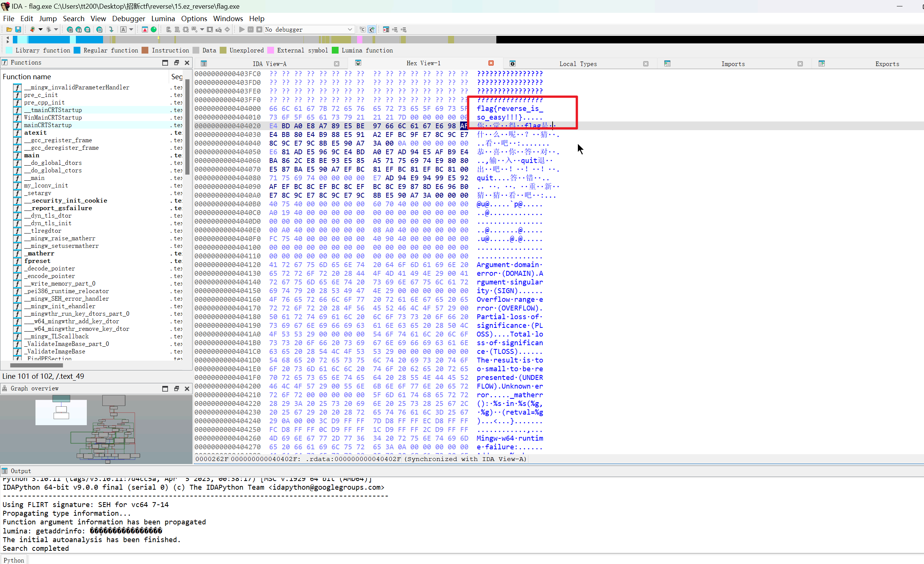Expand the dropdown arrow beside the 'A' icon

coord(131,29)
